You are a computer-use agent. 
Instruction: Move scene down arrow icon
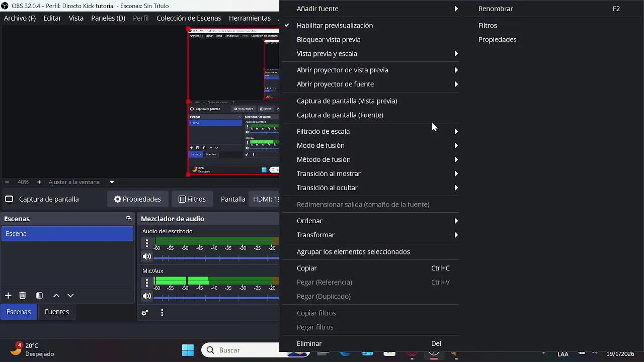click(70, 296)
